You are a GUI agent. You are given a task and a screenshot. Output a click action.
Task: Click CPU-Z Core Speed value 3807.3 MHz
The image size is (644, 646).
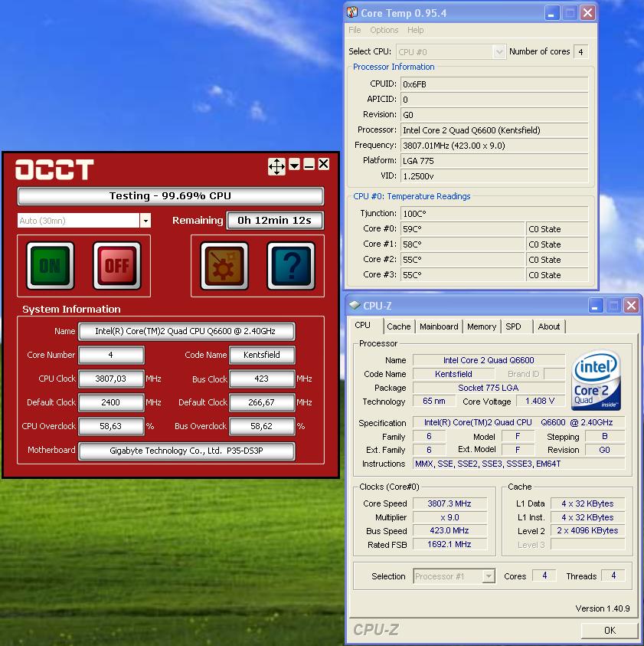(449, 503)
